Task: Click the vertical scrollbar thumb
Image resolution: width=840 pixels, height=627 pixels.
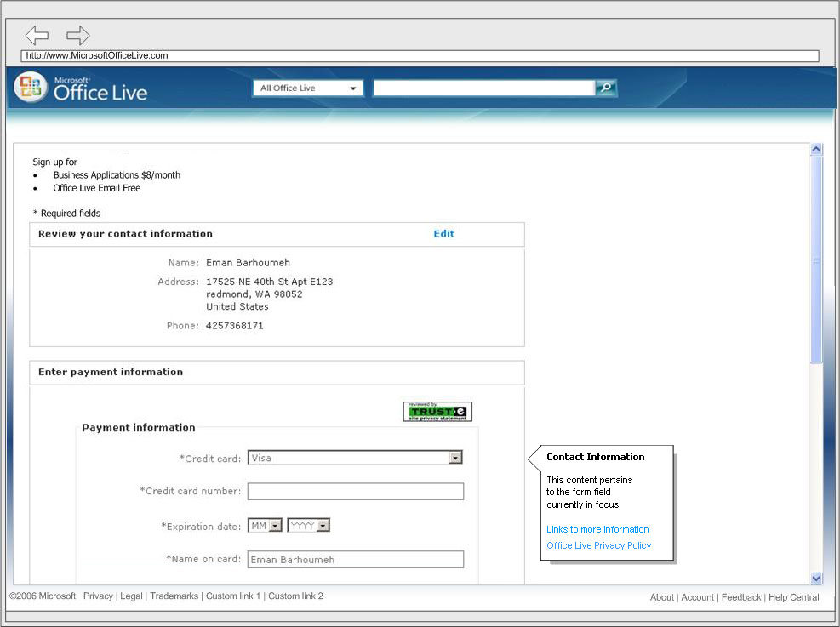Action: 816,259
